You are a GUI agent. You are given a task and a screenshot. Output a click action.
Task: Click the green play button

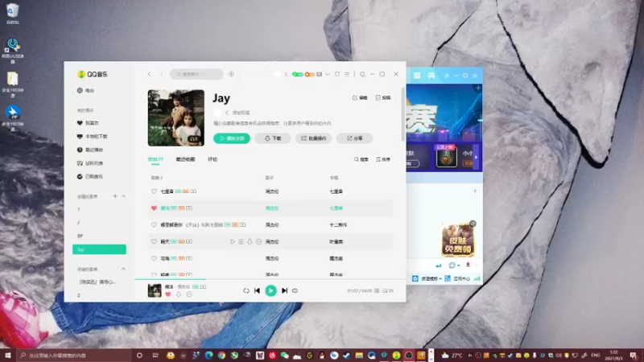tap(270, 290)
